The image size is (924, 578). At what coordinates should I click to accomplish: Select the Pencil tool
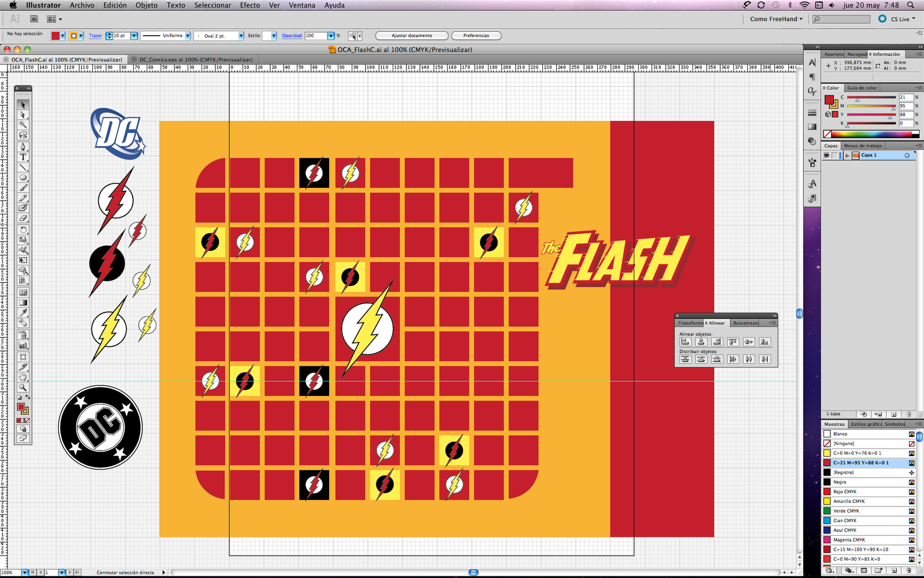(x=23, y=199)
